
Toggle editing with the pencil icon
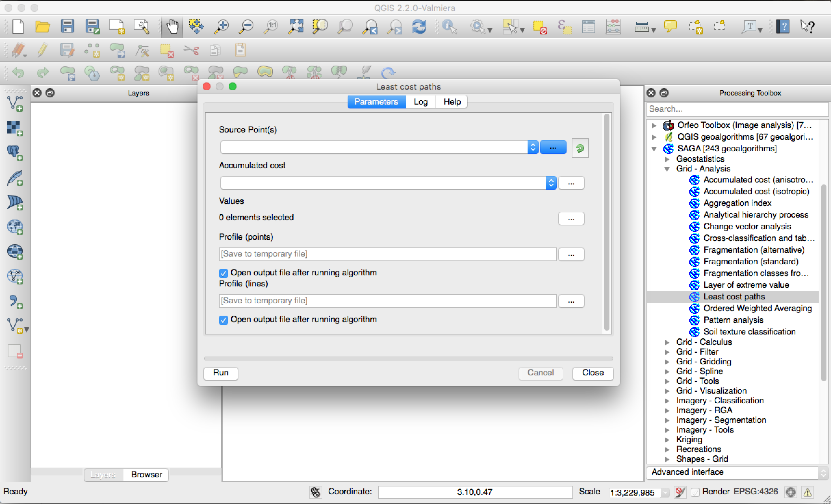click(x=42, y=50)
